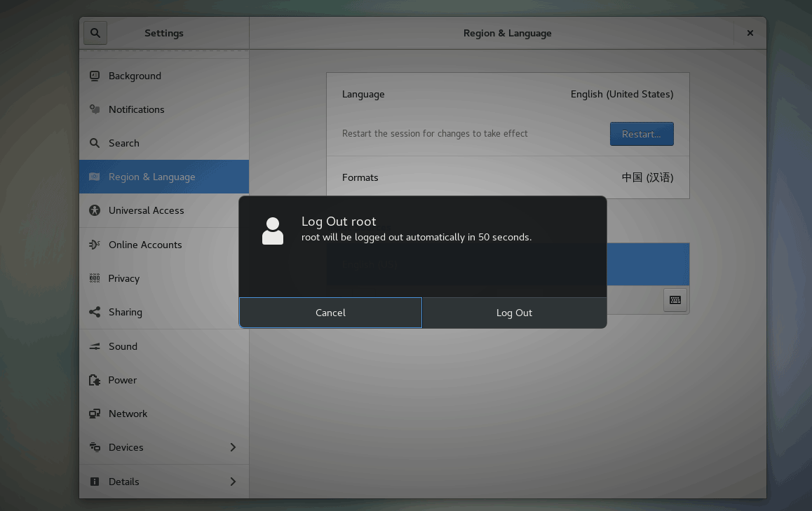Close the Settings window
Screen dimensions: 812x511
click(750, 33)
